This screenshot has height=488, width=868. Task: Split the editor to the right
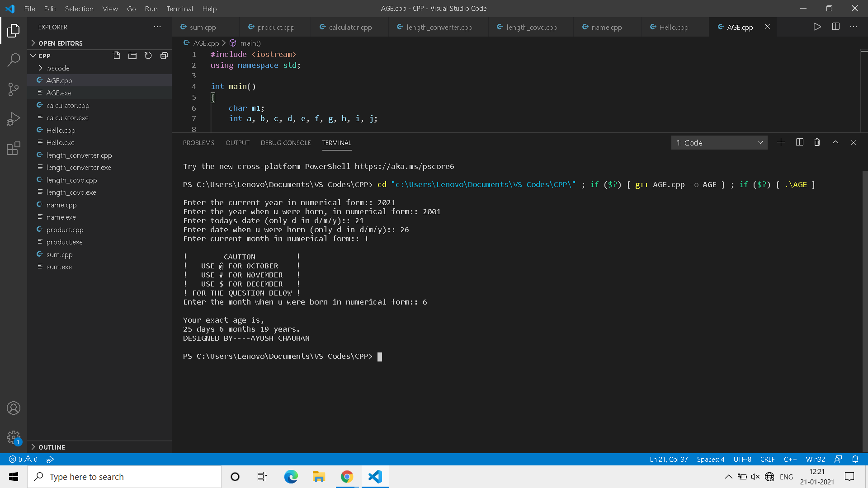coord(836,27)
